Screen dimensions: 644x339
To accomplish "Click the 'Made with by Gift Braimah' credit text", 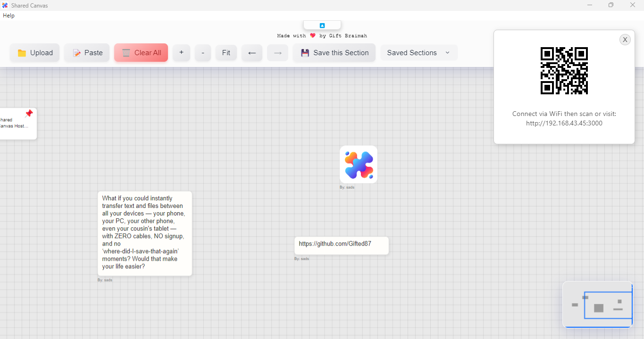I will (x=322, y=36).
